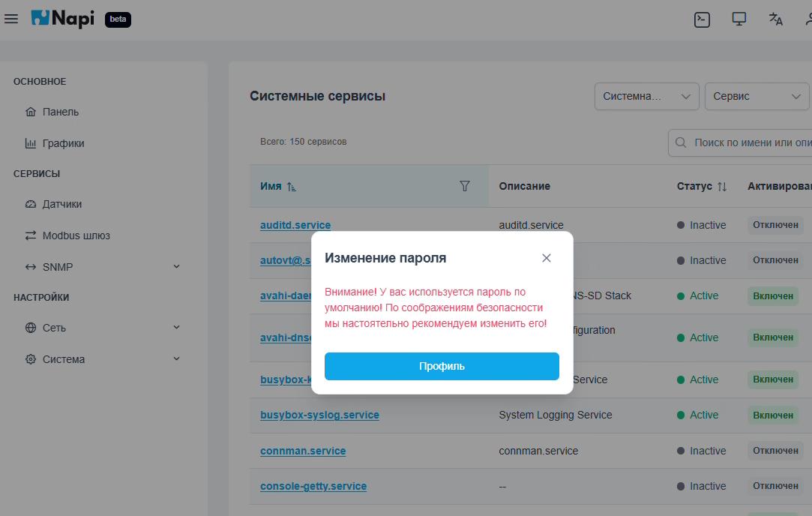Click the Профиль button
The image size is (812, 516).
pos(442,366)
